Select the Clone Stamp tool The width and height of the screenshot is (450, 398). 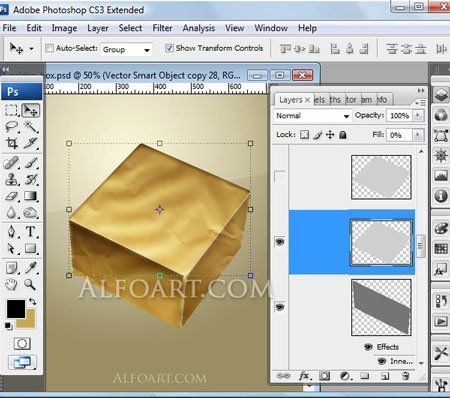point(11,180)
